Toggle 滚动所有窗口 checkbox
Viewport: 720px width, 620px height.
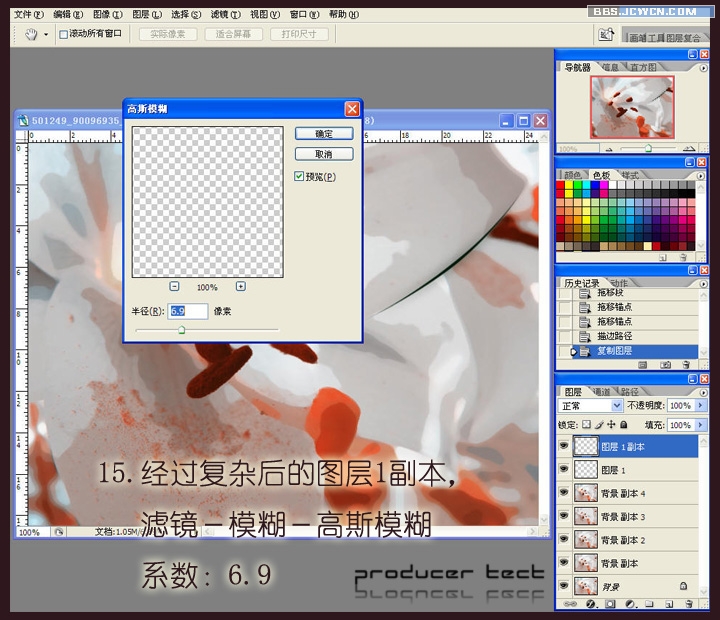(63, 34)
